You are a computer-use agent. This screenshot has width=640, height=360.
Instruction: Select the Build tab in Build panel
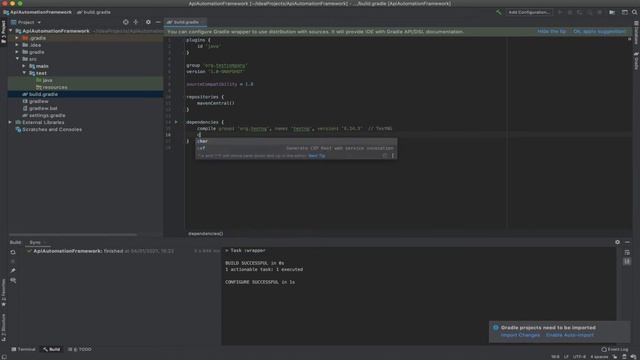(x=16, y=242)
